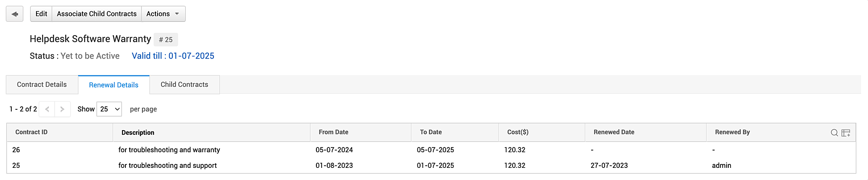Screen dimensions: 868x180
Task: Click the Valid till 01-07-2025 link
Action: coord(173,56)
